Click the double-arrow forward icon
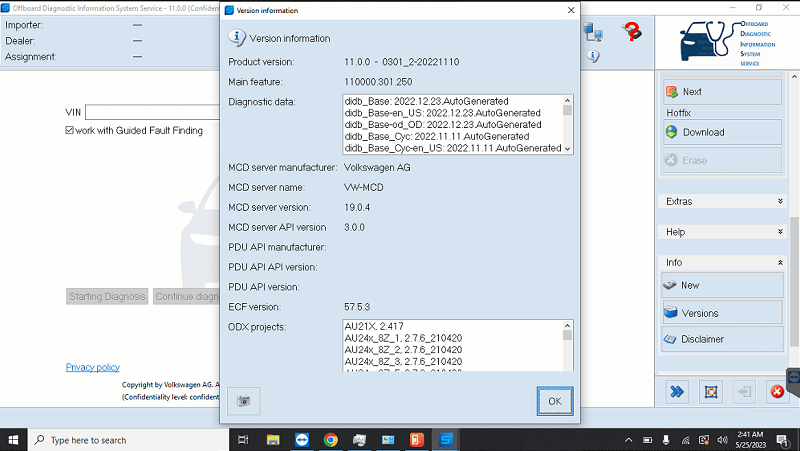The image size is (800, 451). (677, 391)
